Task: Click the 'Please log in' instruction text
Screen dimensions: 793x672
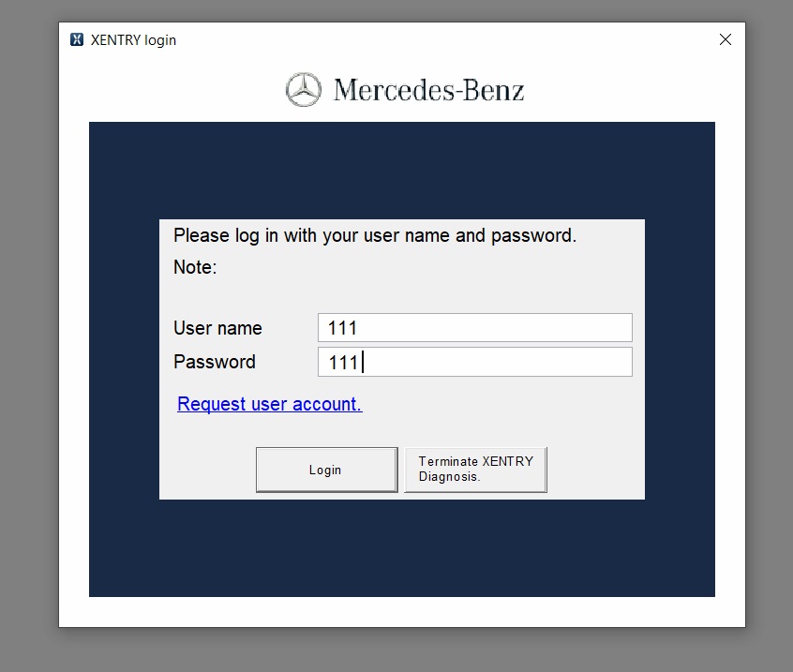Action: 374,235
